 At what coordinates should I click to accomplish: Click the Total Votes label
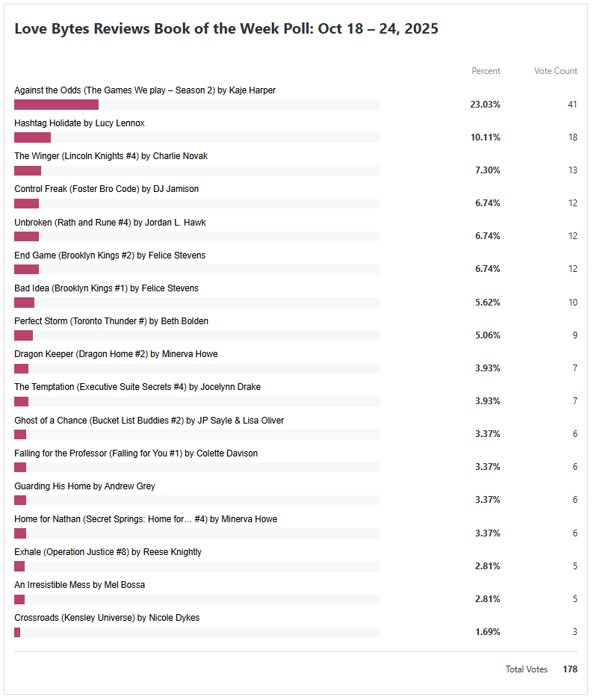[x=526, y=669]
